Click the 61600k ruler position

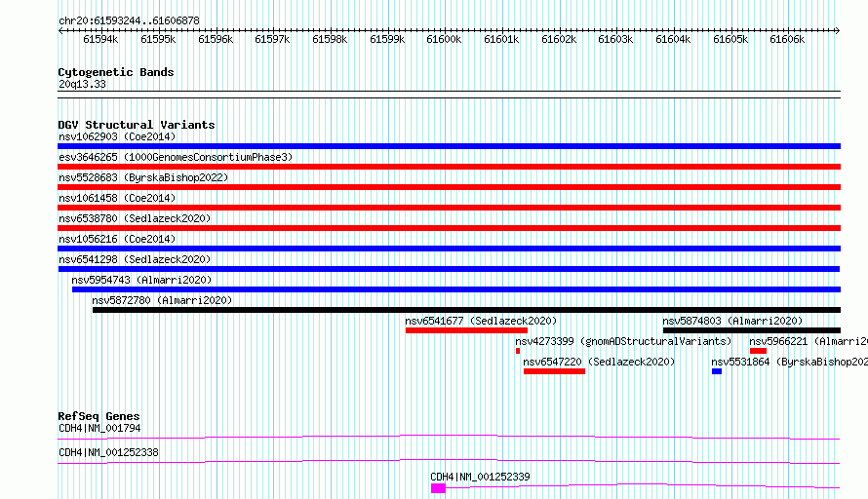444,39
